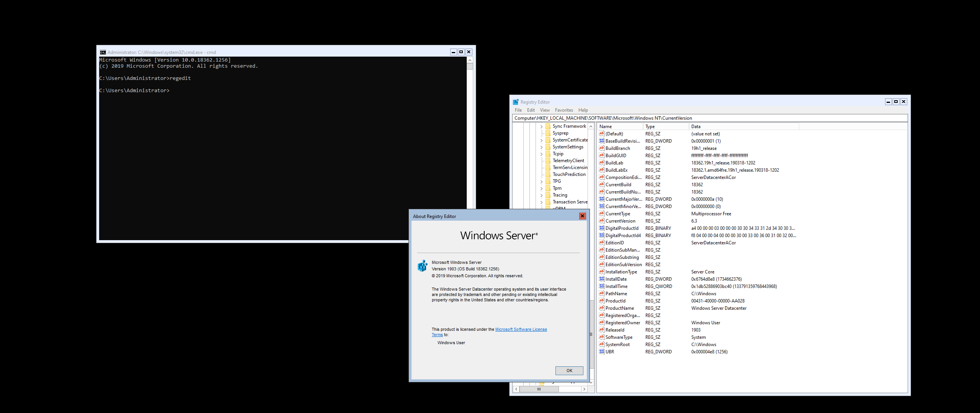Sort values by the Name column header
Viewport: 980px width, 413px height.
(x=620, y=127)
